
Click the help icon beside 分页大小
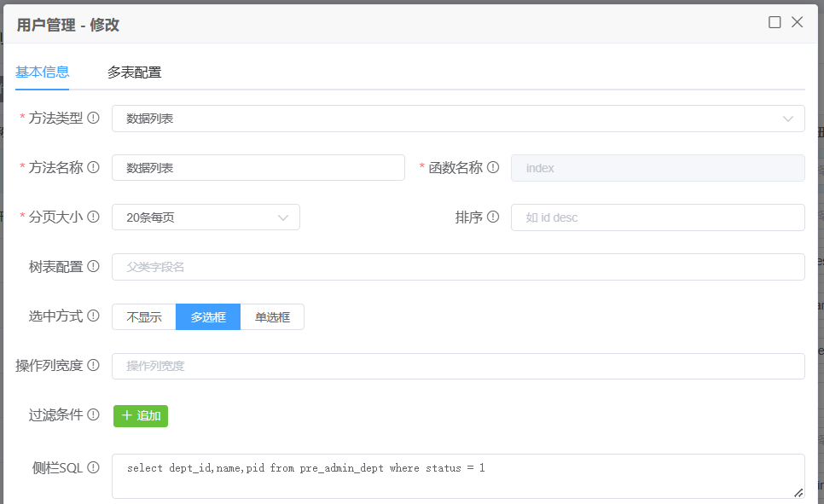click(94, 217)
